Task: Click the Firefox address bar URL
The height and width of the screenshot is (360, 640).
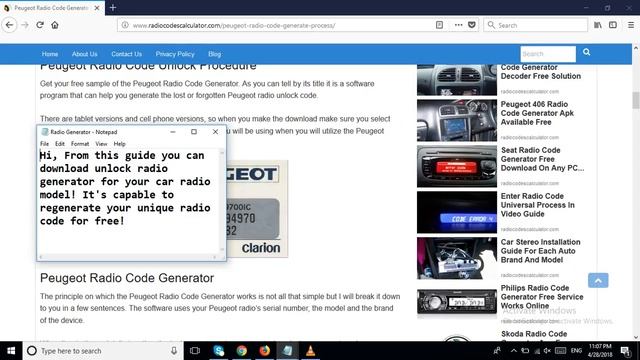Action: (234, 25)
